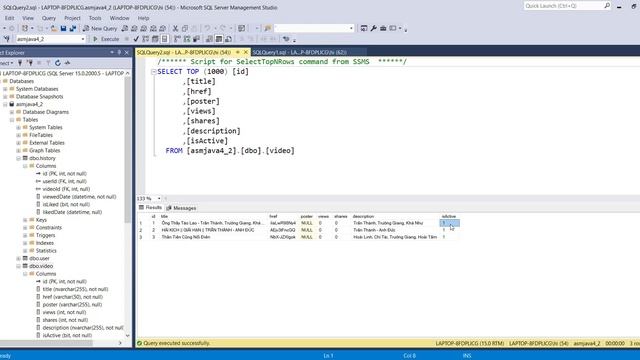Open the Query Options icon
The image size is (640, 360).
tap(155, 39)
